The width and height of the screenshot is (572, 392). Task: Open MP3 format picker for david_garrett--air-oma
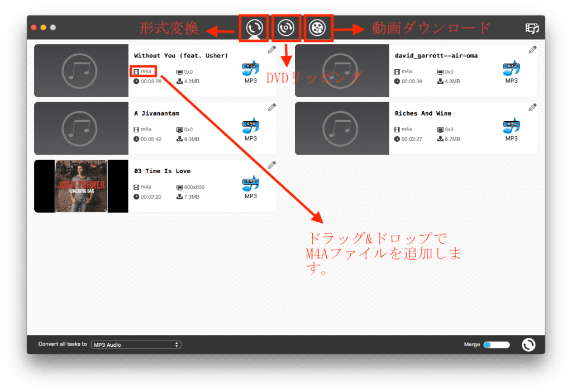coord(512,70)
